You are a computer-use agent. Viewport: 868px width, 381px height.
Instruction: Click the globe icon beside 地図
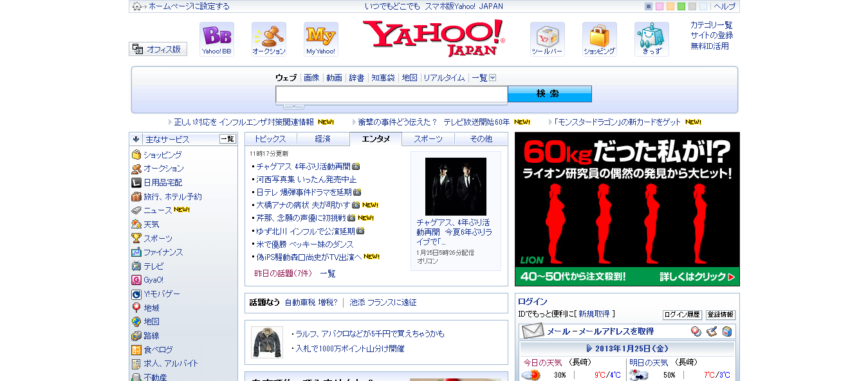coord(136,322)
